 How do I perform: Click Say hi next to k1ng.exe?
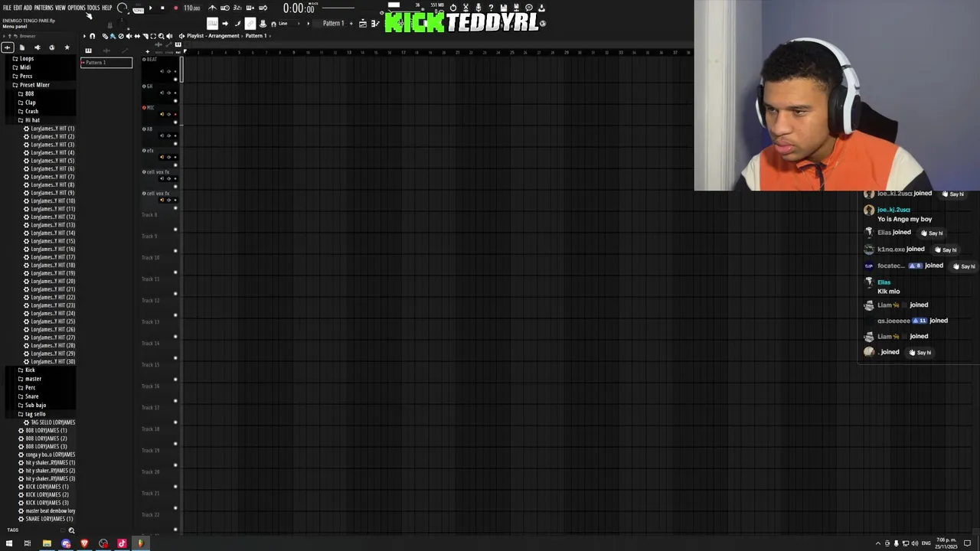click(x=946, y=249)
